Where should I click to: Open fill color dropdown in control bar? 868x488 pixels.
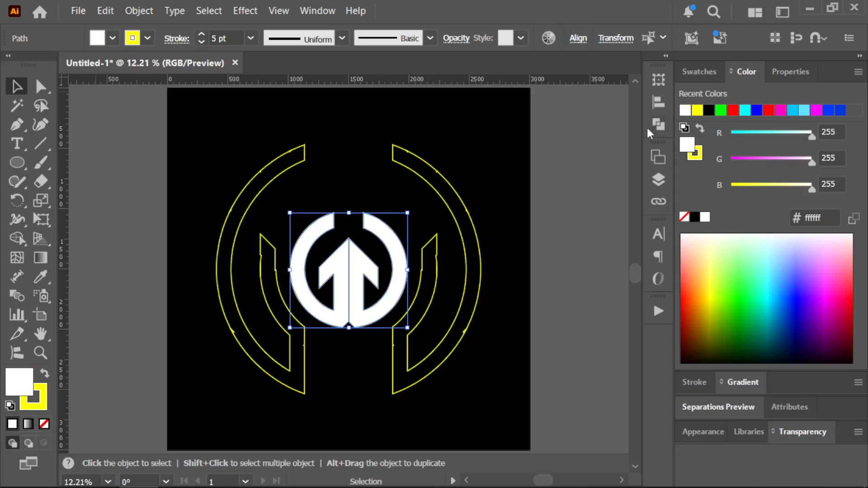click(113, 38)
